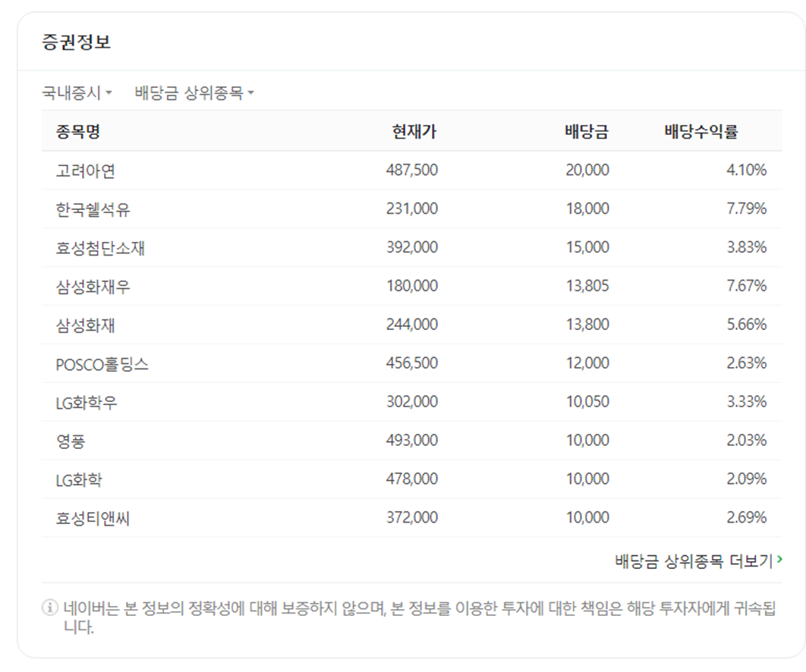Click the 4.10% dividend yield

[x=746, y=170]
